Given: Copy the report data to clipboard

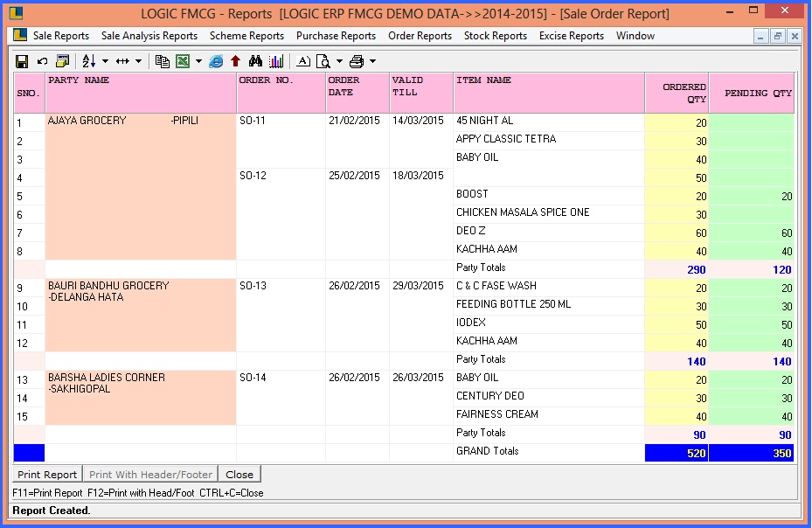Looking at the screenshot, I should pyautogui.click(x=161, y=61).
